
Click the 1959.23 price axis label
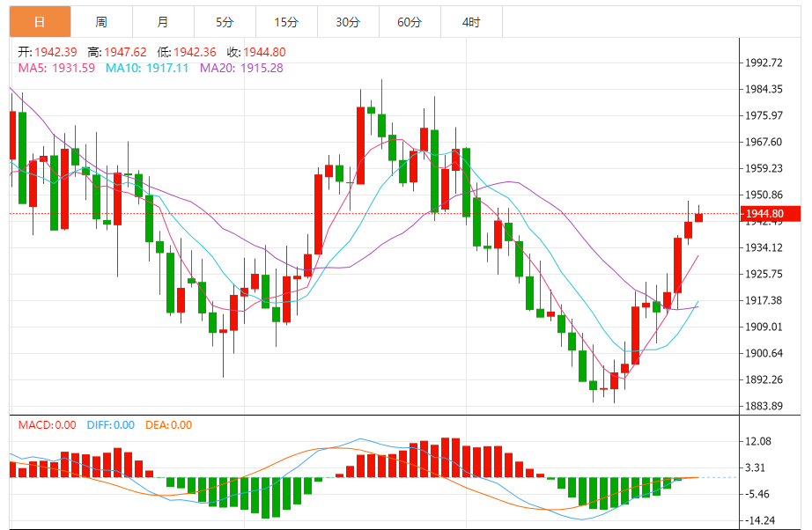tap(764, 168)
